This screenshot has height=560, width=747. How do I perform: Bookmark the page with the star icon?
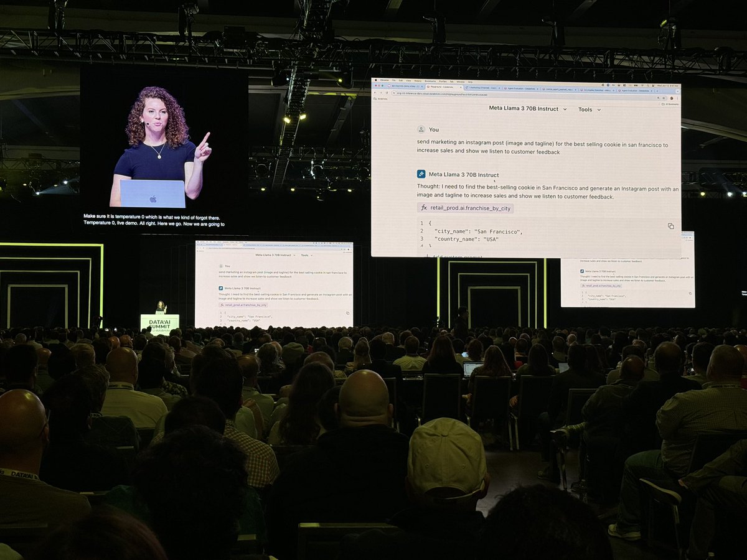click(664, 98)
